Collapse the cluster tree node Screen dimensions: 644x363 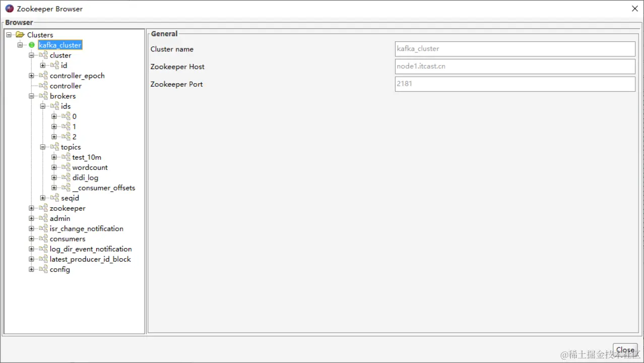click(31, 55)
